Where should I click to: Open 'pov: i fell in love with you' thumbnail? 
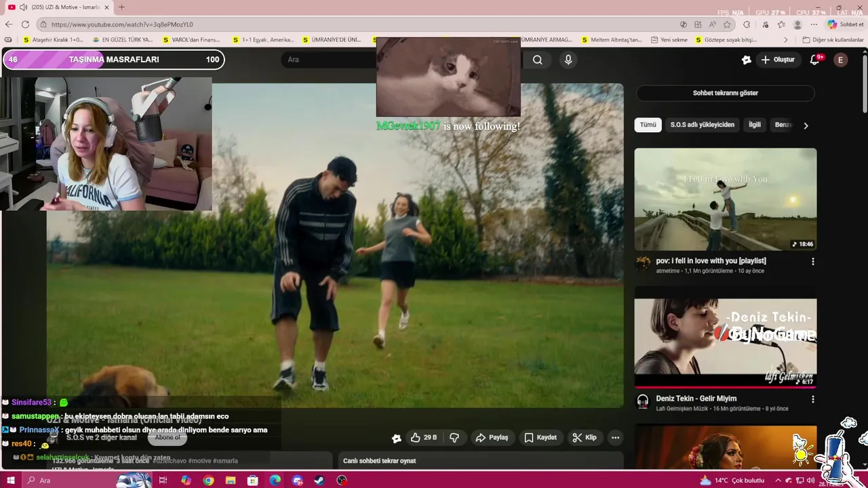[726, 199]
